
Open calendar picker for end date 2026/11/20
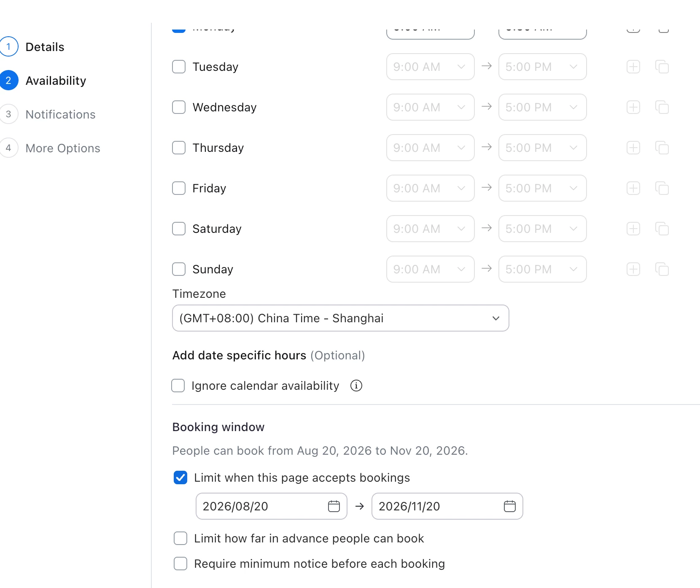(510, 506)
